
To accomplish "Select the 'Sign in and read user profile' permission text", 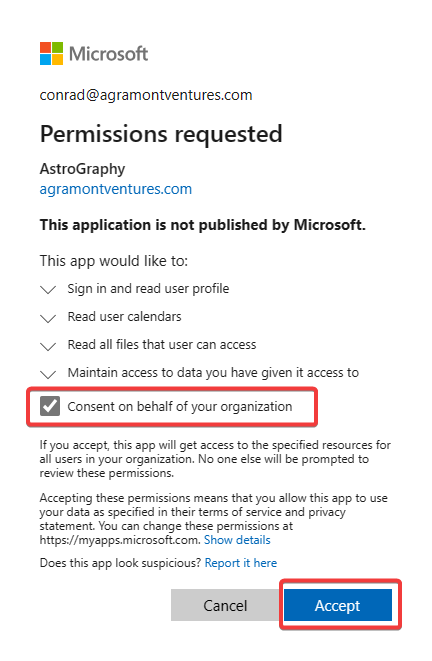I will coord(148,289).
